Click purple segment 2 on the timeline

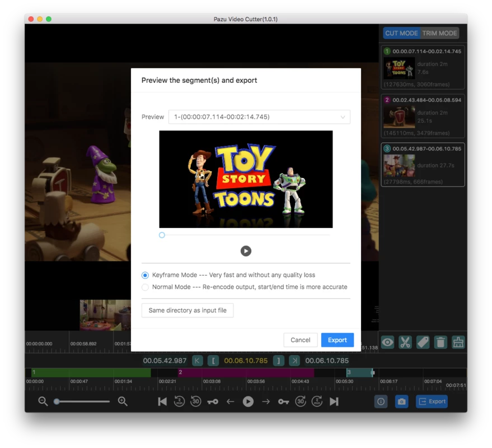pyautogui.click(x=246, y=372)
